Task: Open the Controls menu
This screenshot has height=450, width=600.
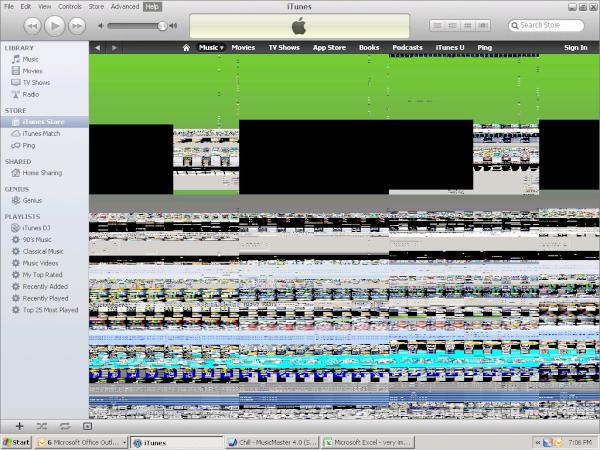Action: (x=70, y=7)
